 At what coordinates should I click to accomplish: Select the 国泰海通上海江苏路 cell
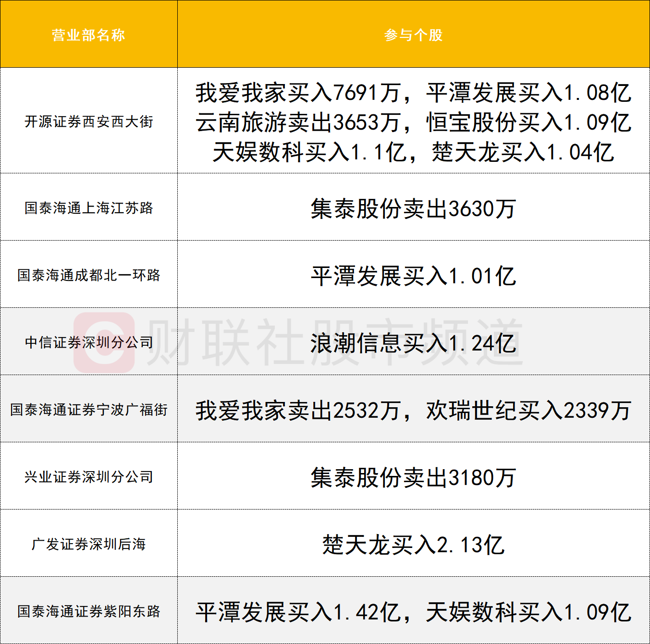click(x=89, y=208)
